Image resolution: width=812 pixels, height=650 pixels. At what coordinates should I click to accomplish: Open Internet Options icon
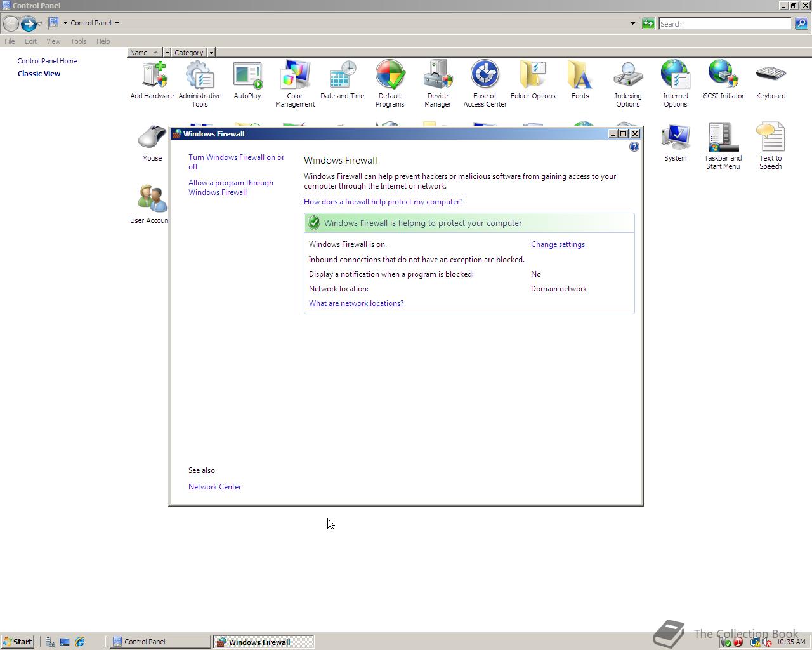point(676,84)
